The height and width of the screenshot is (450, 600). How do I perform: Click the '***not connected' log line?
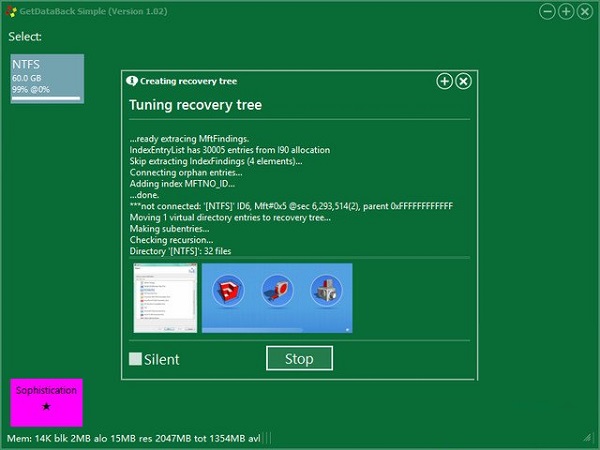291,206
